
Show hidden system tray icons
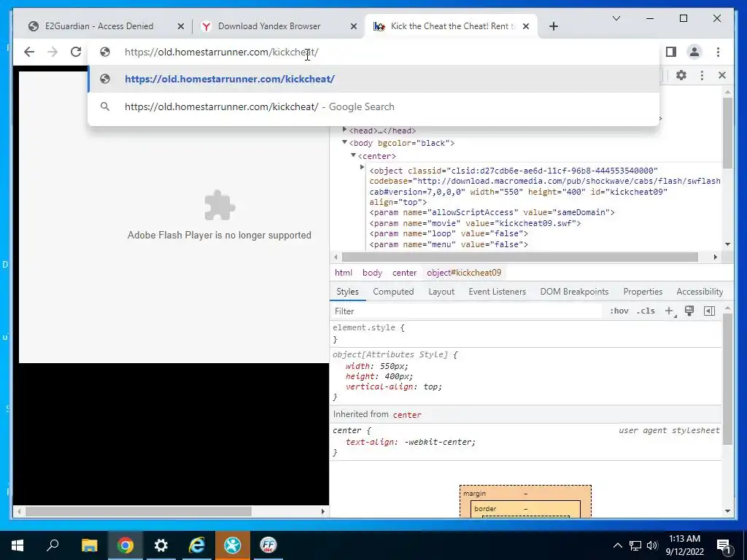coord(617,545)
